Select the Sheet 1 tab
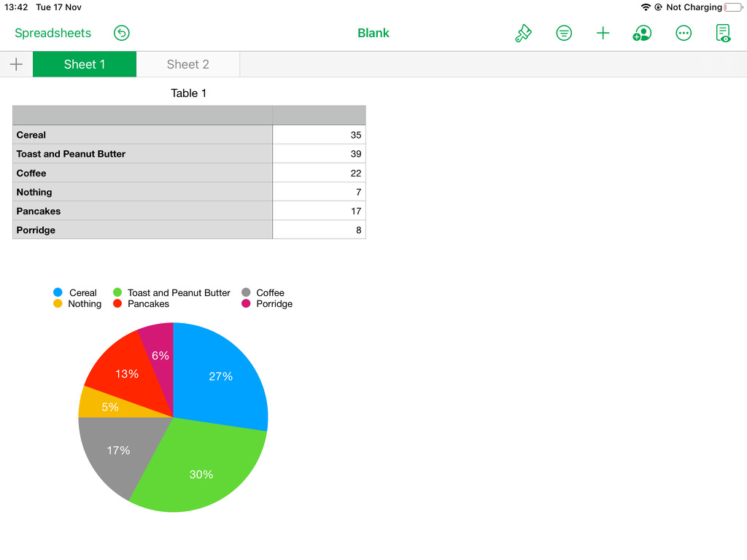This screenshot has height=560, width=747. point(85,64)
